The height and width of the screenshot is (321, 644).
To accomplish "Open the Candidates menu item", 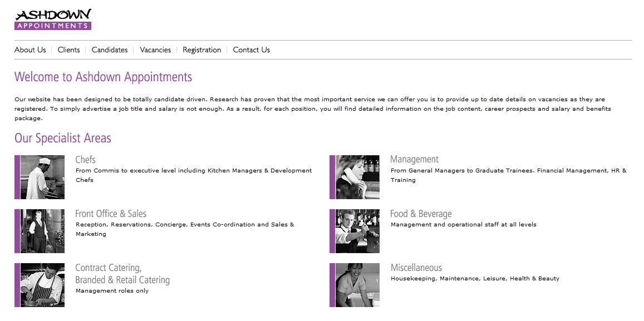I will 110,50.
